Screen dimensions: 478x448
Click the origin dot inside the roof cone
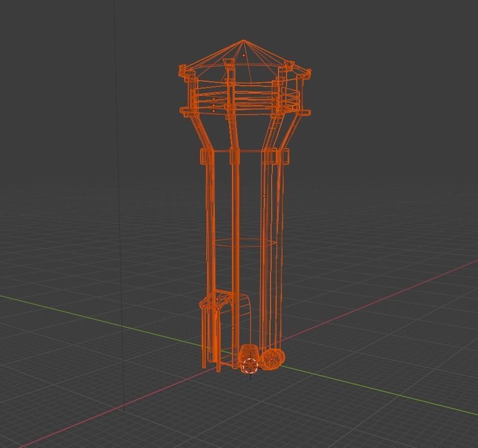point(244,56)
